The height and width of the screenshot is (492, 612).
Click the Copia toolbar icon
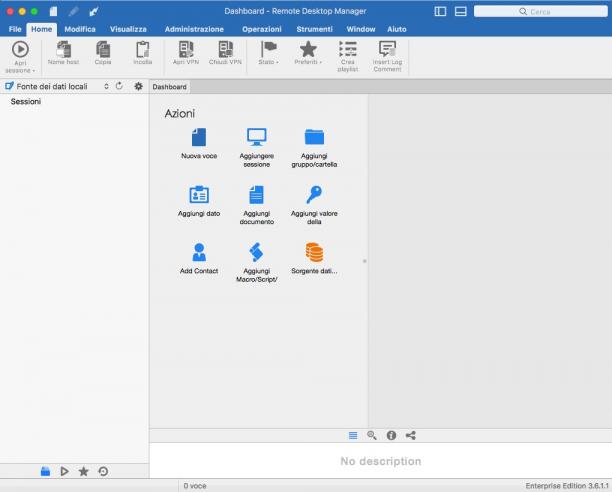pos(103,50)
